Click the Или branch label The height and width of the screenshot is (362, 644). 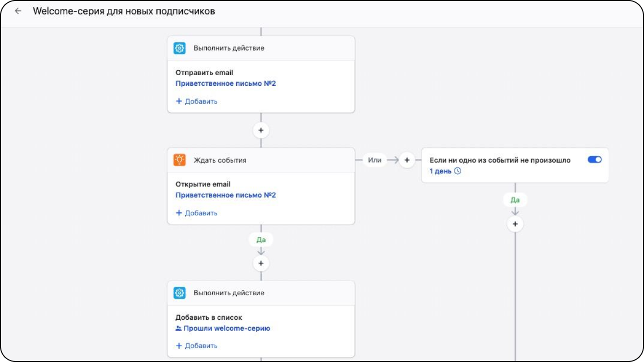tap(374, 160)
